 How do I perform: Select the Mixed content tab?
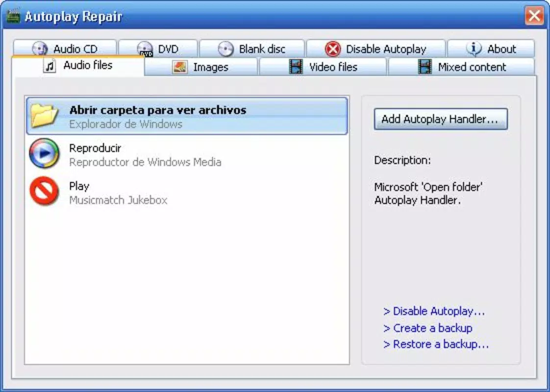[462, 67]
